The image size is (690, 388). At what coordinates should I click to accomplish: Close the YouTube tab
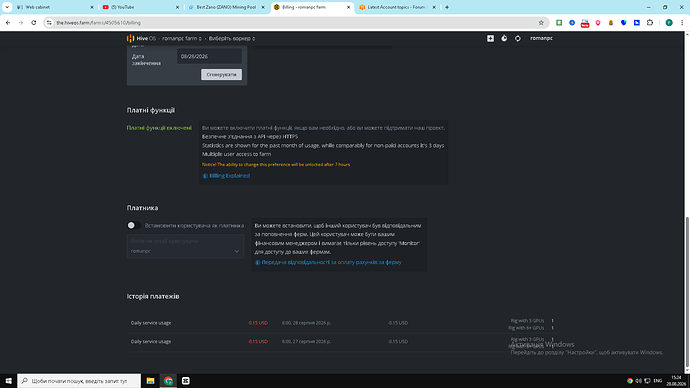click(x=177, y=7)
